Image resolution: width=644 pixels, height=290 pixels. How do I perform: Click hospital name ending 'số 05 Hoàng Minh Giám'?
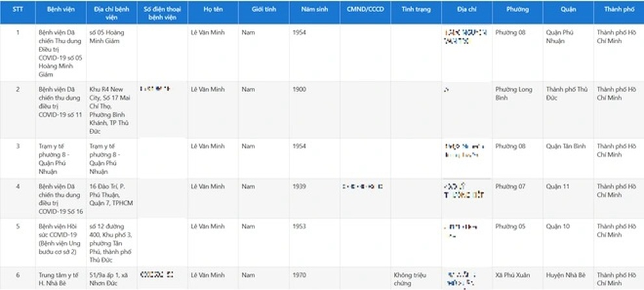tap(60, 53)
